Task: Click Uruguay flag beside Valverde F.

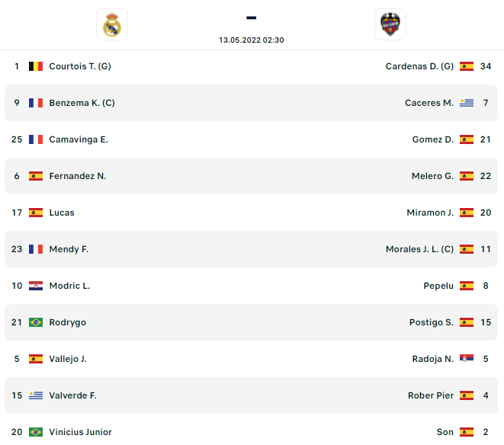Action: coord(36,395)
